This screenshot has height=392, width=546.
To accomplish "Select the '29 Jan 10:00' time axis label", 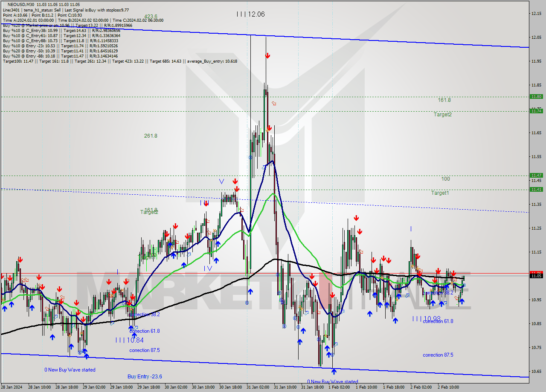I will (122, 387).
